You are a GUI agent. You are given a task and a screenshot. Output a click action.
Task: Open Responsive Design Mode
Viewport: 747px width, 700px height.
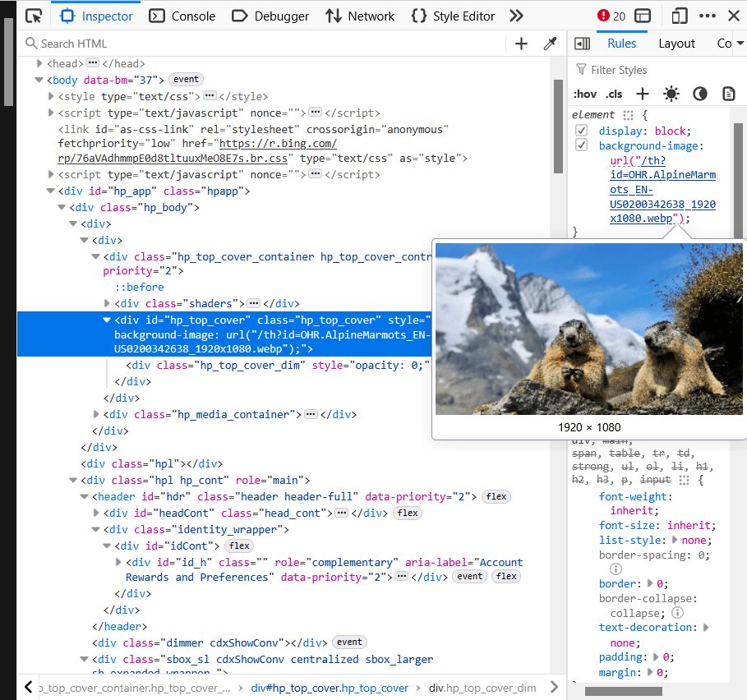pos(680,16)
